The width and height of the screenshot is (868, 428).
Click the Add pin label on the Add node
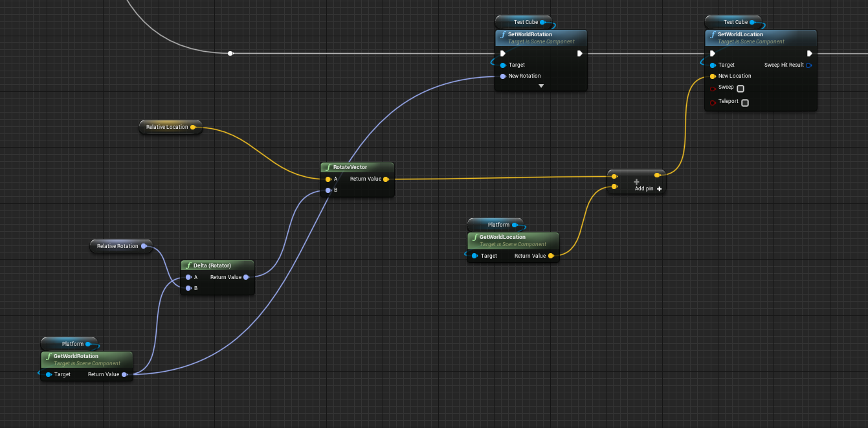pos(643,188)
